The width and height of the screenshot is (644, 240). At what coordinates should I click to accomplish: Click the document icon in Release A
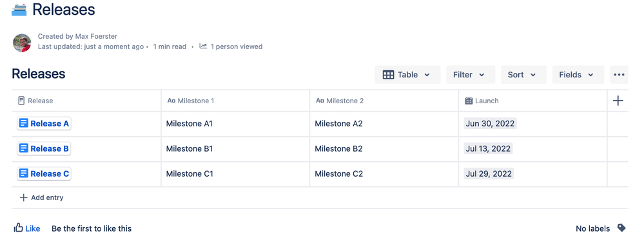tap(24, 123)
